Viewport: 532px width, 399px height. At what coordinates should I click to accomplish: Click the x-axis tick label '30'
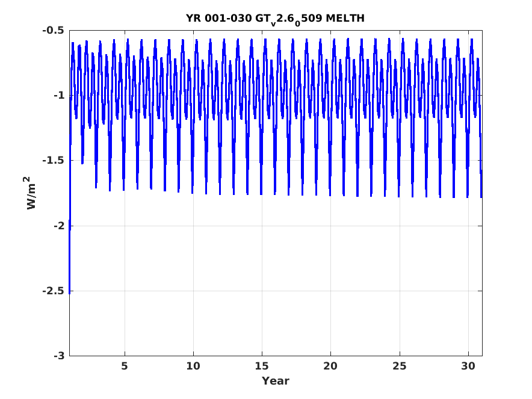pyautogui.click(x=468, y=366)
